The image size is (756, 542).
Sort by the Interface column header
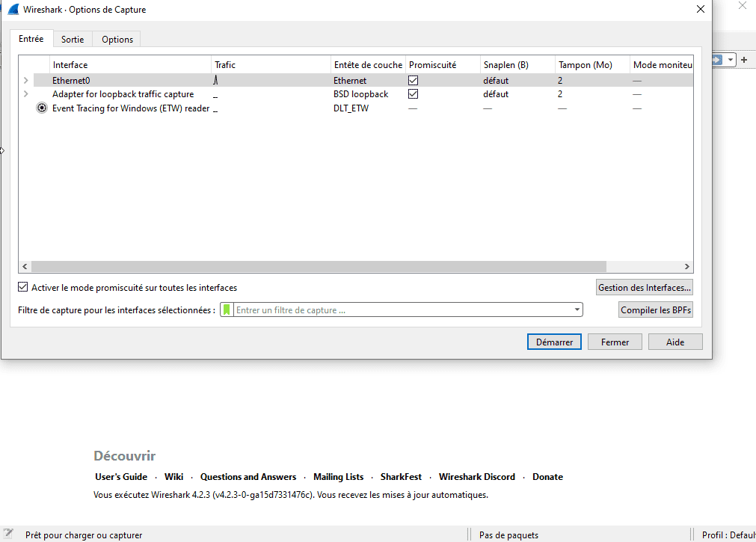click(130, 64)
